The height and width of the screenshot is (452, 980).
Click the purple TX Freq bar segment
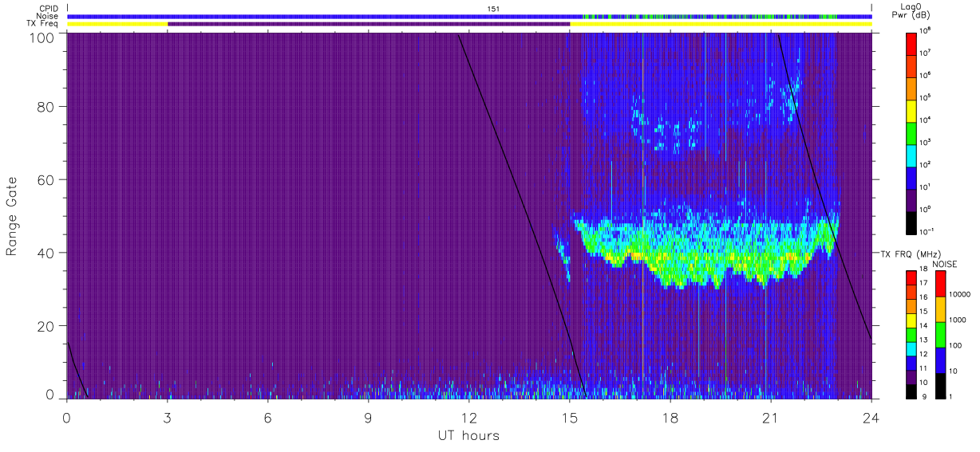[369, 24]
